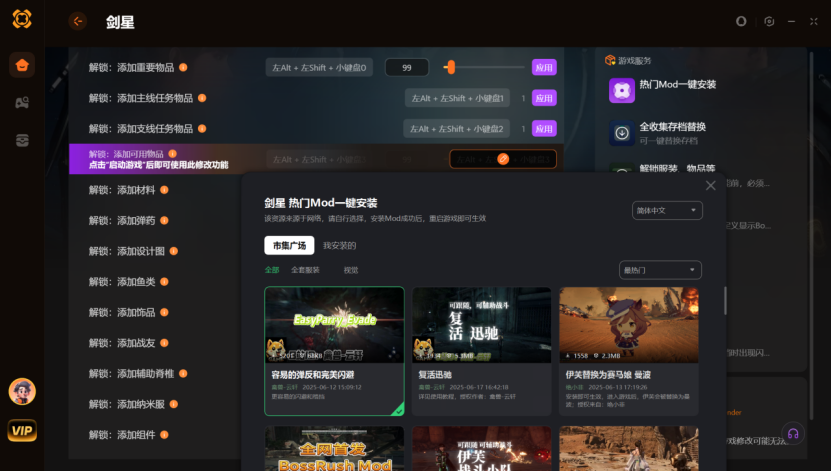
Task: Select the 复活迅驰 mod thumbnail
Action: pyautogui.click(x=481, y=326)
